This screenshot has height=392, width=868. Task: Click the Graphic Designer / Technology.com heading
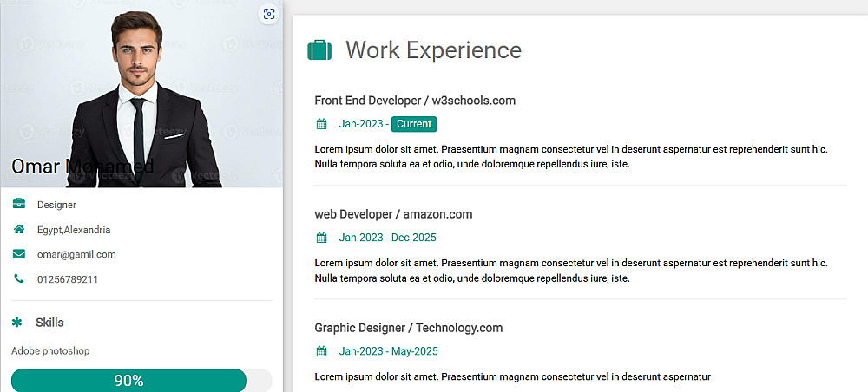pyautogui.click(x=409, y=328)
